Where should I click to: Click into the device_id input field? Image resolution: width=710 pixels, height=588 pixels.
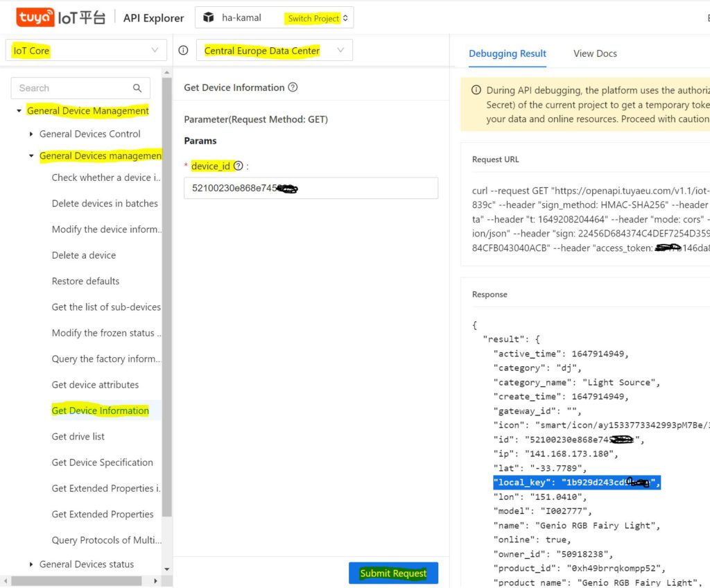point(311,188)
